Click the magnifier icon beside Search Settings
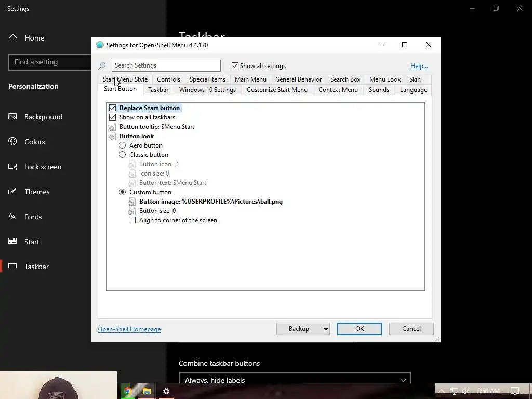 click(x=102, y=66)
